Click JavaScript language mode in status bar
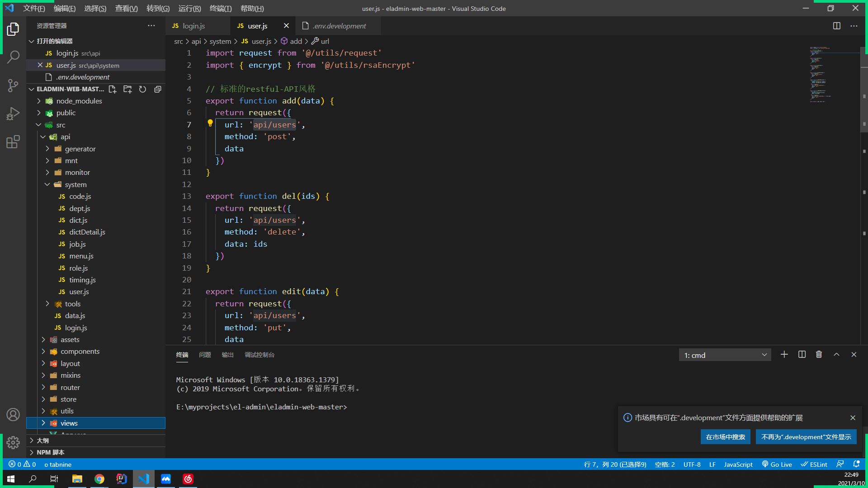Image resolution: width=868 pixels, height=488 pixels. [x=738, y=464]
